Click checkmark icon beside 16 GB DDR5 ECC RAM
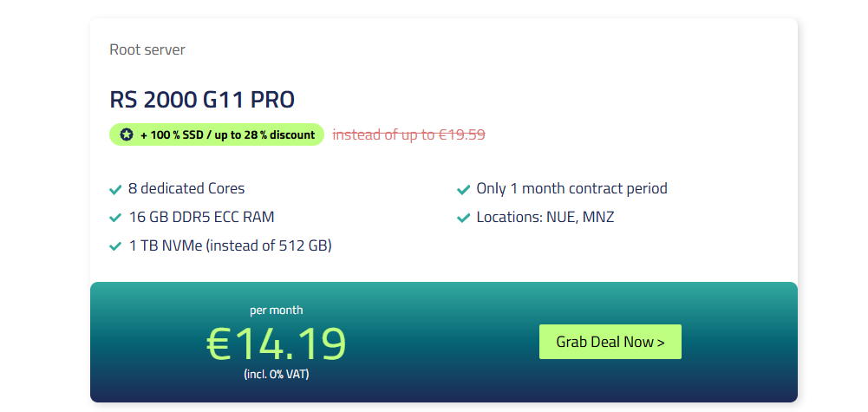The height and width of the screenshot is (412, 868). click(x=115, y=218)
